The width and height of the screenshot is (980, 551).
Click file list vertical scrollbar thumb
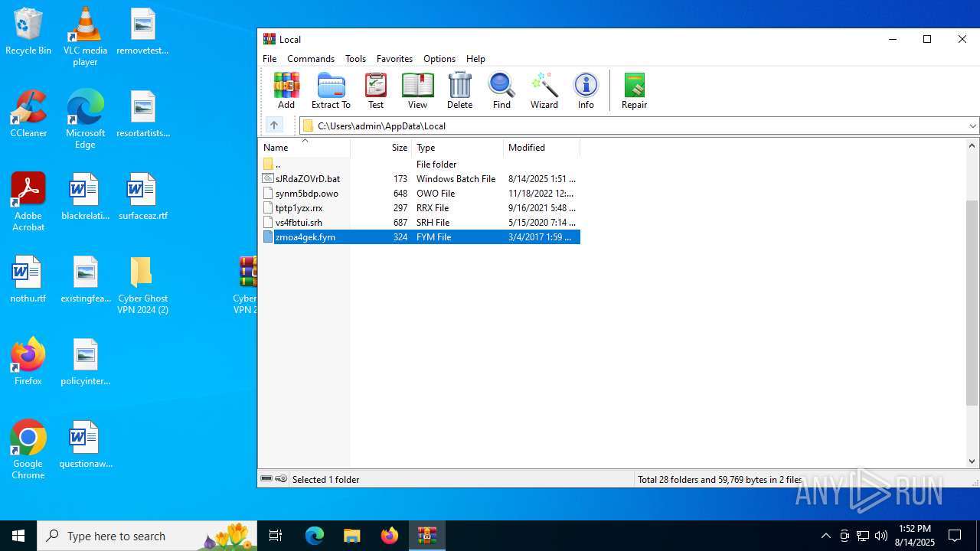972,303
